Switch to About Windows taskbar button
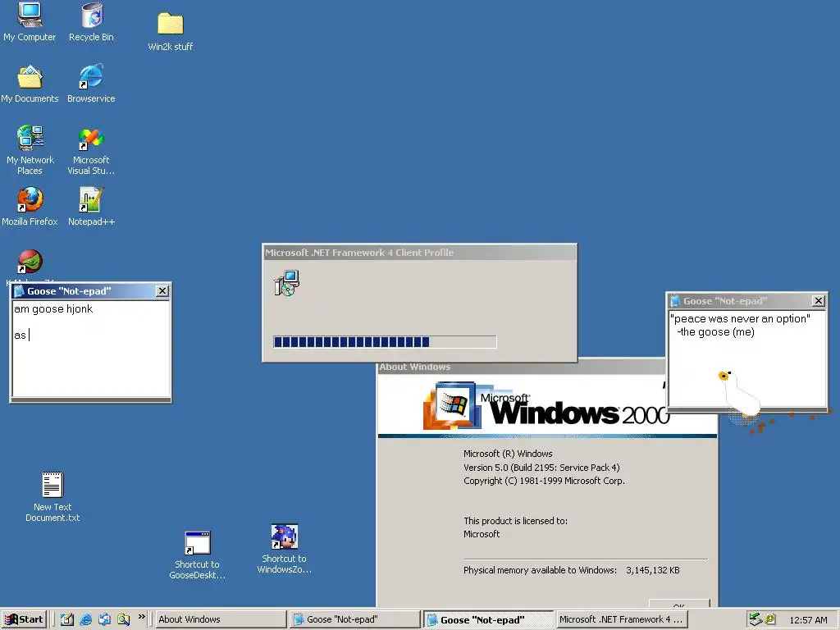 tap(221, 619)
